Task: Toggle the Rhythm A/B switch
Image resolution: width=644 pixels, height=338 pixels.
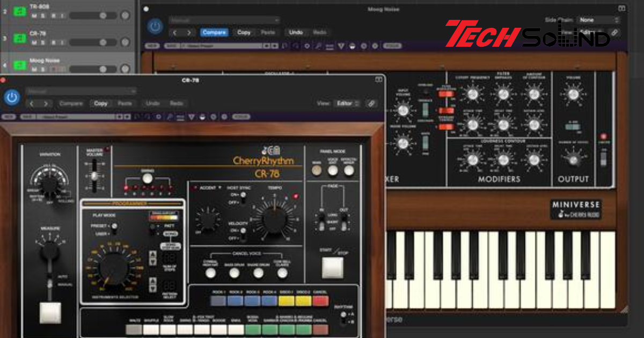Action: [x=342, y=318]
